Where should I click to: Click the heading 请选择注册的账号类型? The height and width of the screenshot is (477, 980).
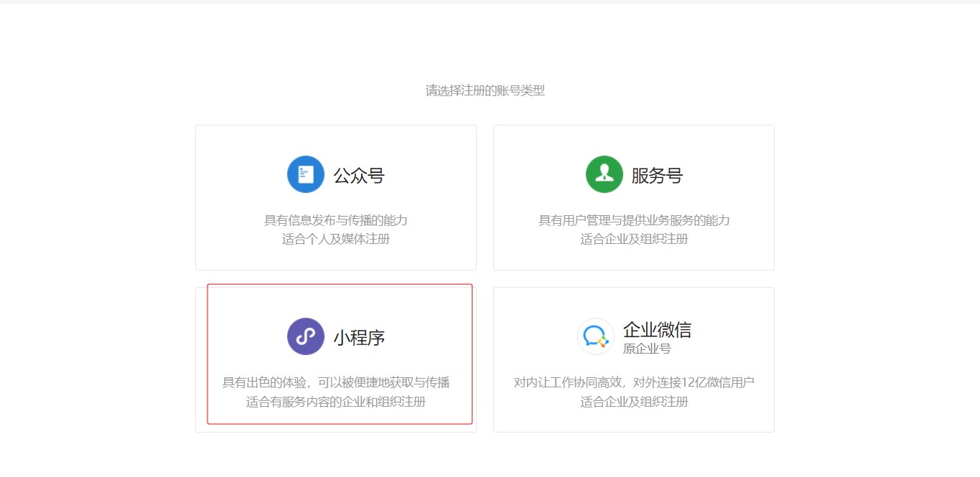(485, 91)
